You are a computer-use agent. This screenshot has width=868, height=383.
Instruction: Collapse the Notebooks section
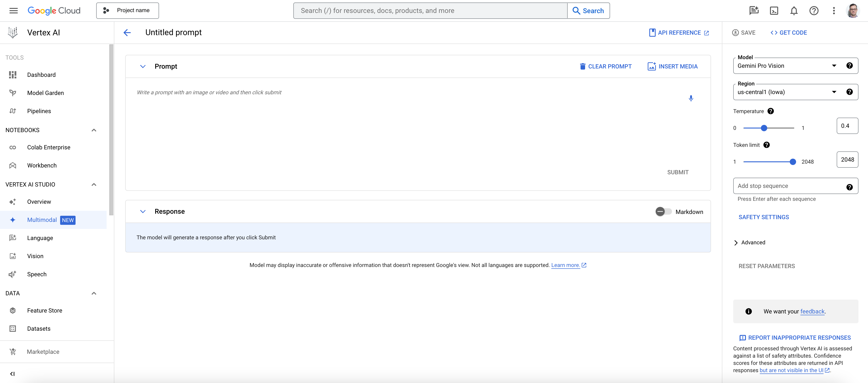(x=94, y=130)
